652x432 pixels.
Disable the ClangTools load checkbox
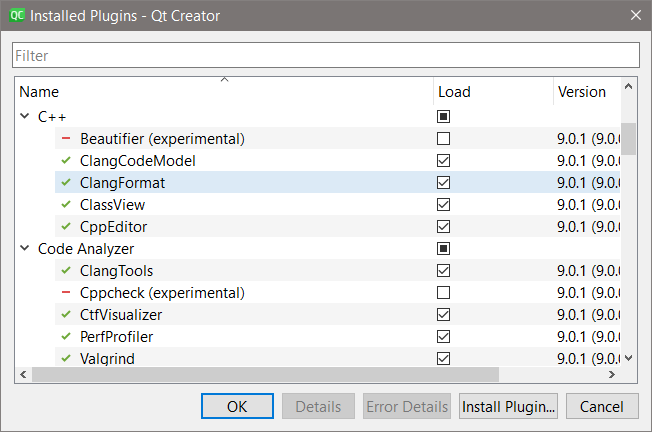click(443, 271)
